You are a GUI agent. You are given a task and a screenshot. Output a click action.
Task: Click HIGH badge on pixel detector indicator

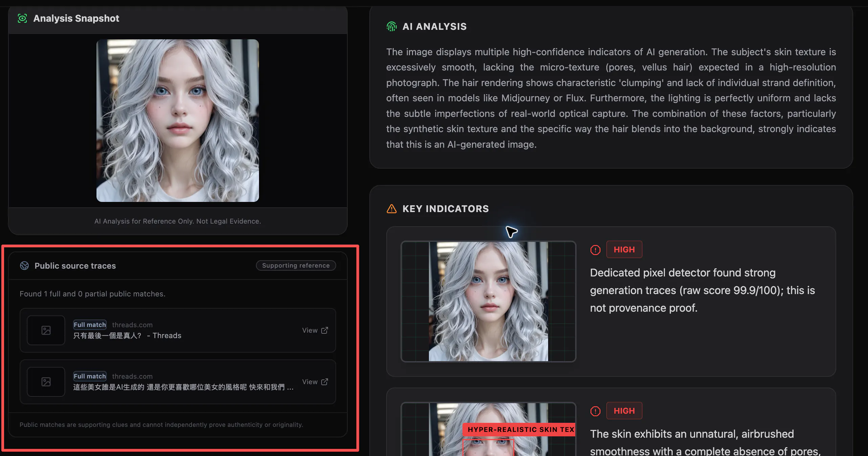(x=624, y=249)
